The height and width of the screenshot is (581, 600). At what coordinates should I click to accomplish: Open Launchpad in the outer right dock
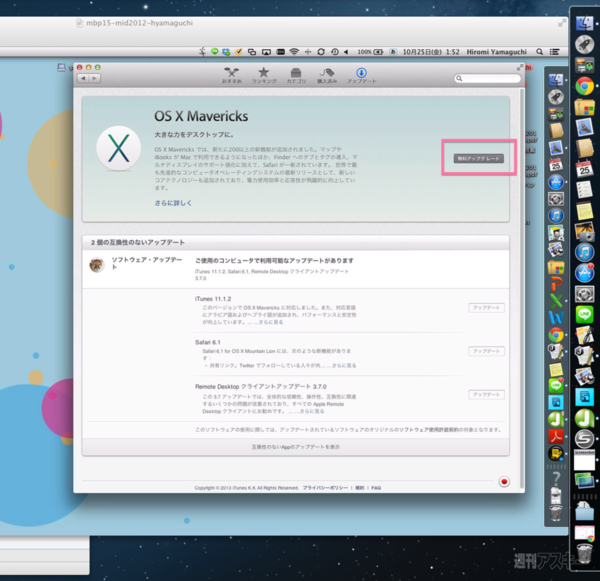pos(584,44)
